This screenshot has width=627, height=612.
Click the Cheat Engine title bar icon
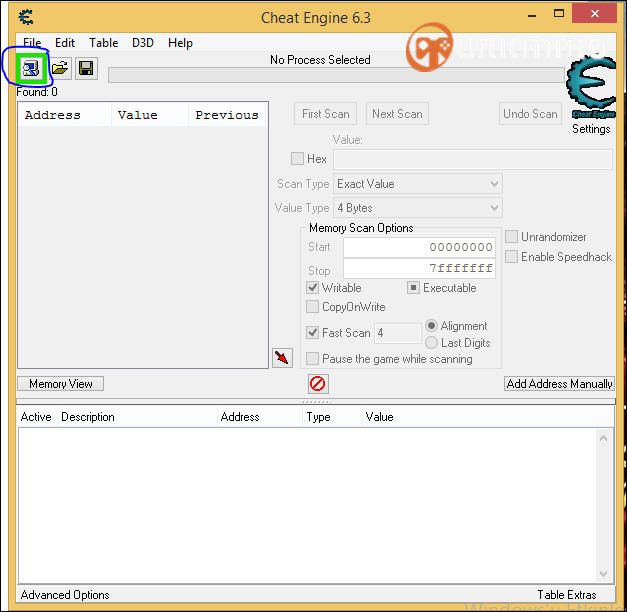point(26,17)
